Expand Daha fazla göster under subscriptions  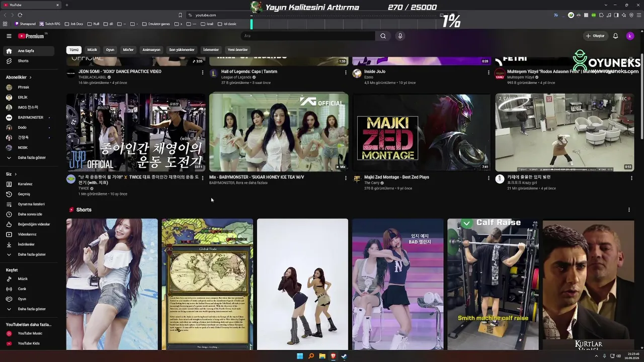coord(30,157)
